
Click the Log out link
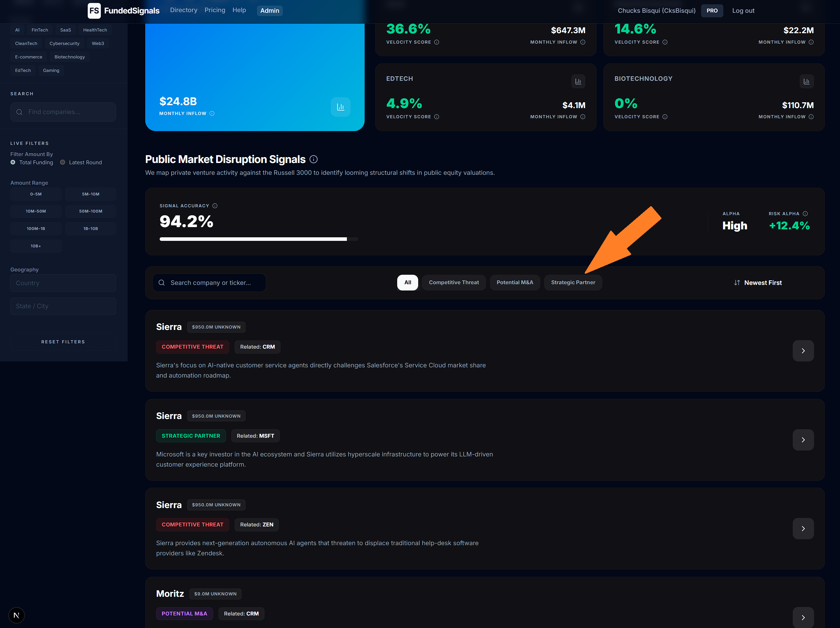[743, 11]
